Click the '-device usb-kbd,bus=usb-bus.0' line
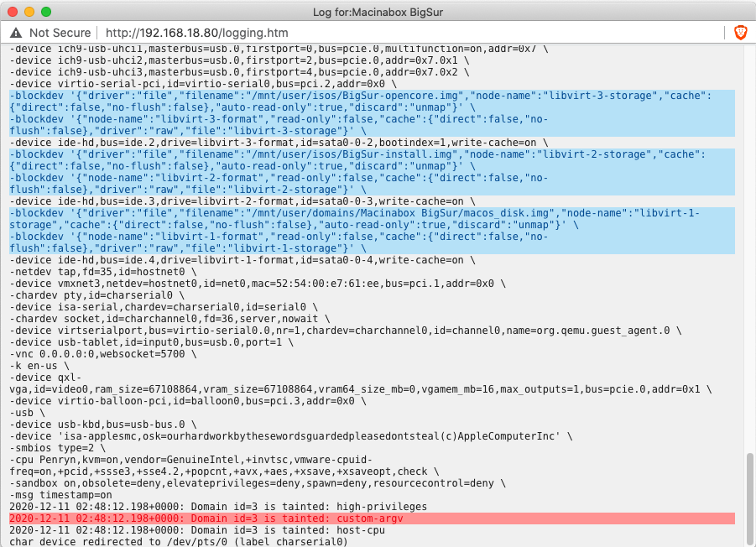The image size is (756, 547). [103, 425]
